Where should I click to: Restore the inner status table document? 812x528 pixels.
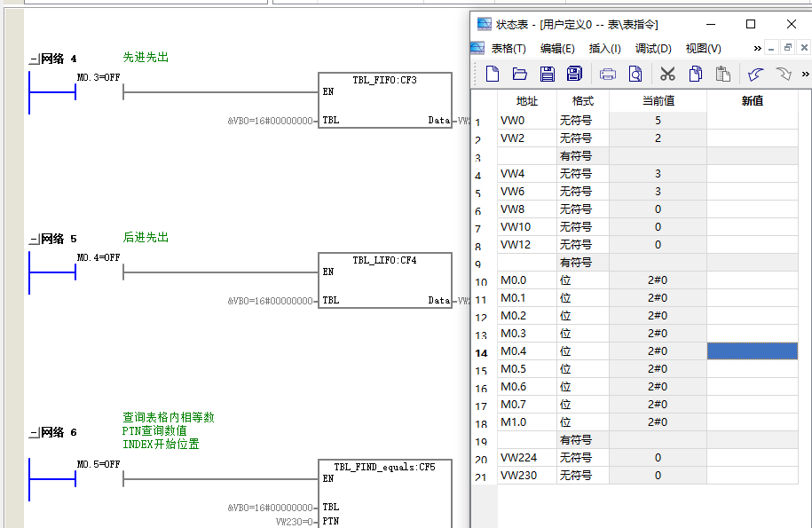coord(788,48)
